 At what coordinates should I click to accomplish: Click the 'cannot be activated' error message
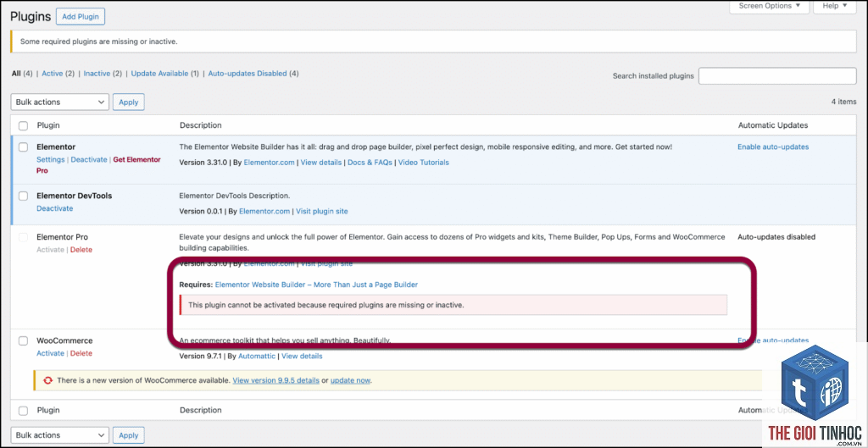click(326, 305)
